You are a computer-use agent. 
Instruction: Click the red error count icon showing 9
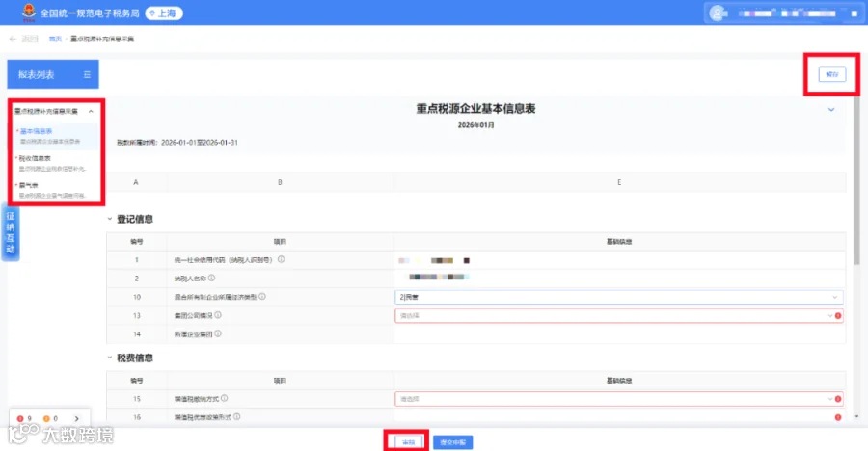[x=20, y=418]
